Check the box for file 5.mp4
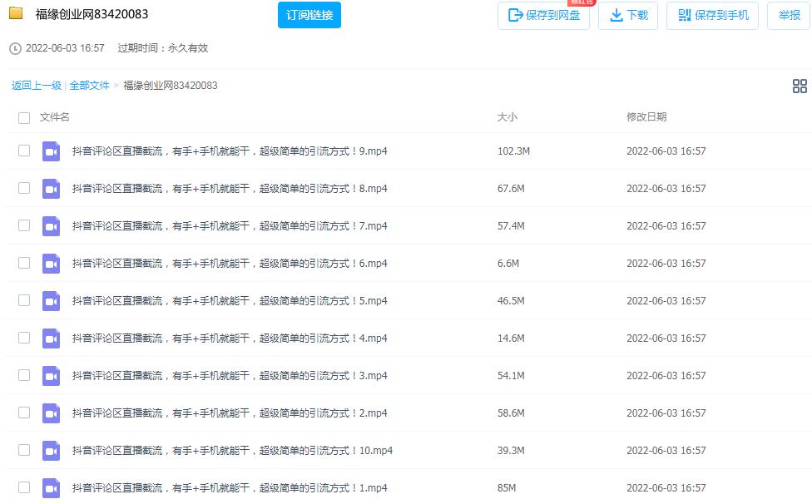812x504 pixels. coord(24,300)
